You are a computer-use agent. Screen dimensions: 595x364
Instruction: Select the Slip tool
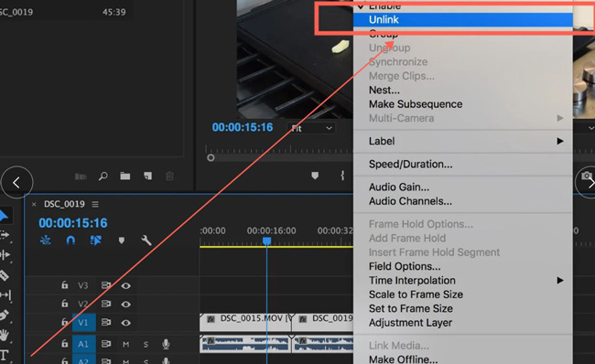pyautogui.click(x=5, y=294)
